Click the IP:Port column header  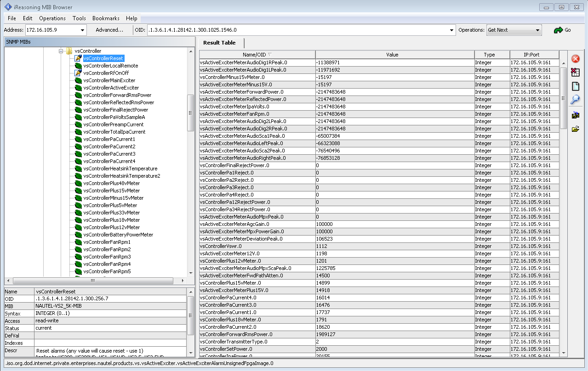(x=534, y=55)
